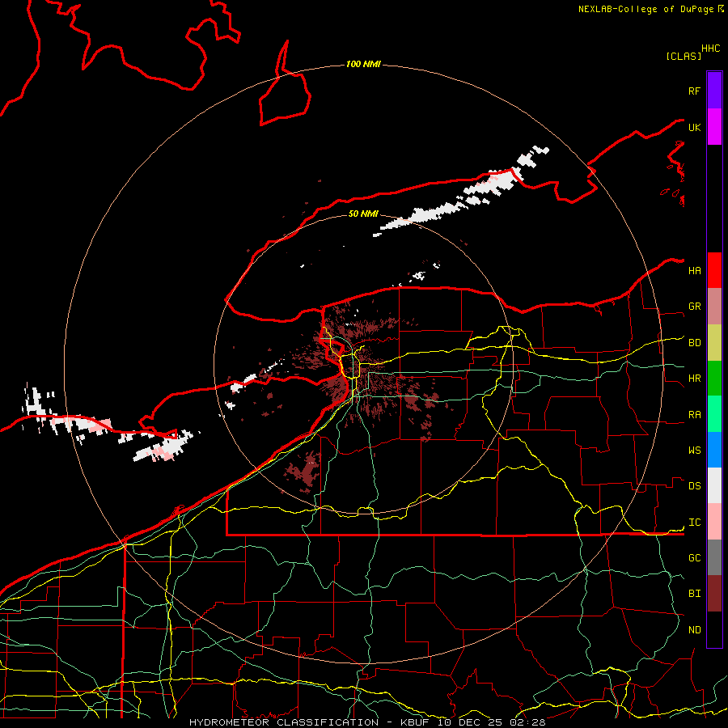This screenshot has width=728, height=728.
Task: Choose the WS blue legend swatch
Action: coord(714,450)
